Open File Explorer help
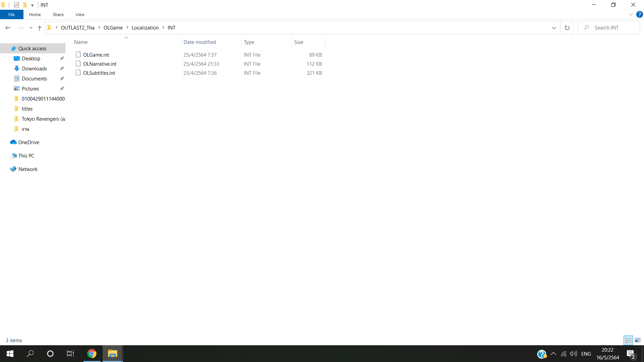Viewport: 644px width, 362px height. [x=639, y=14]
